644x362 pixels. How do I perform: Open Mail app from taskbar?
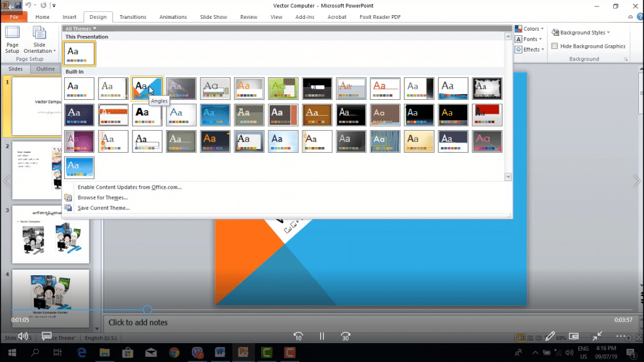click(x=151, y=353)
